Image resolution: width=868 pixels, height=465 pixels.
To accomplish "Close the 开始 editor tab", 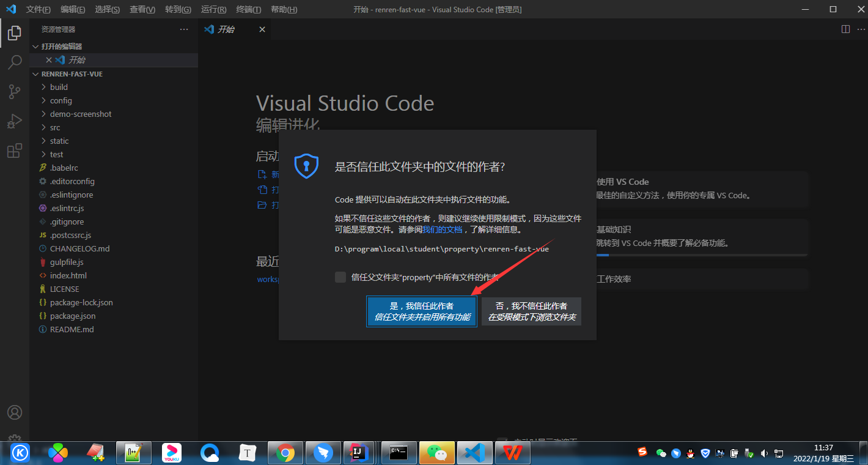I will coord(262,29).
